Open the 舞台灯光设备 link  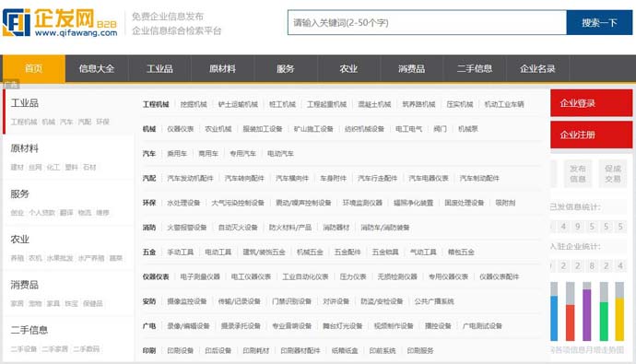click(x=342, y=326)
